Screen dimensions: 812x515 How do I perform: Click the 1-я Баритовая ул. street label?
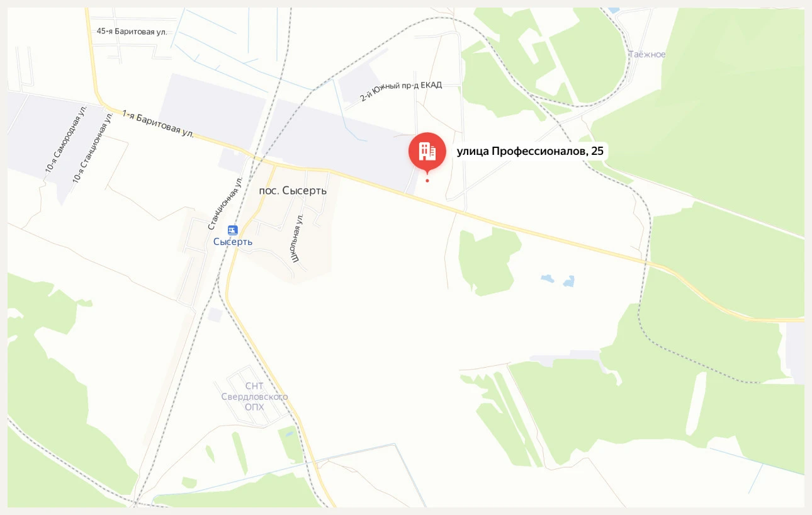tap(158, 124)
